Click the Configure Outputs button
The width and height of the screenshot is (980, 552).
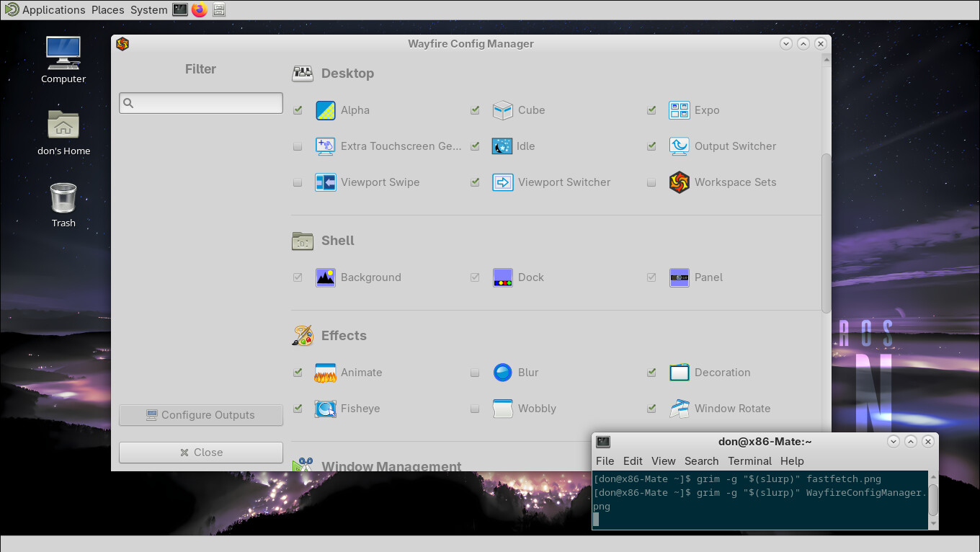tap(201, 415)
